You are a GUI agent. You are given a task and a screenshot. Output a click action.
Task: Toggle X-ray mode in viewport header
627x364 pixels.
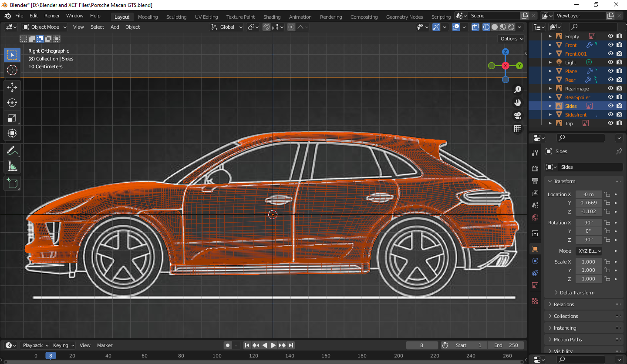475,27
